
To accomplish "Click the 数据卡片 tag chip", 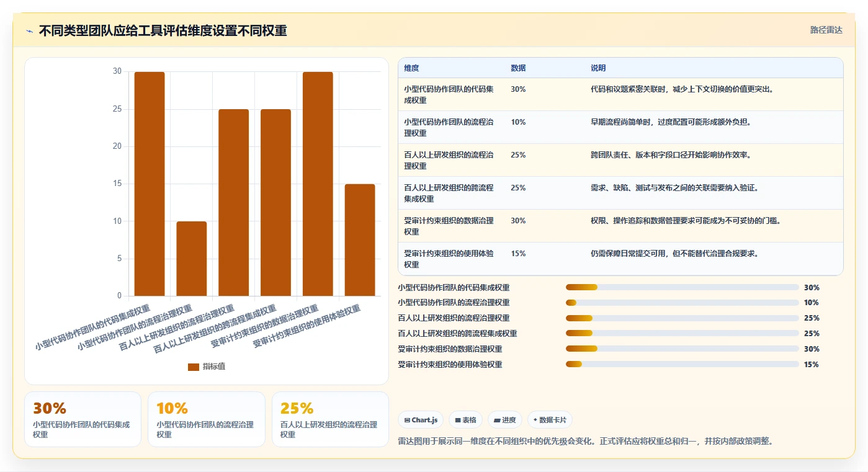I will point(550,420).
